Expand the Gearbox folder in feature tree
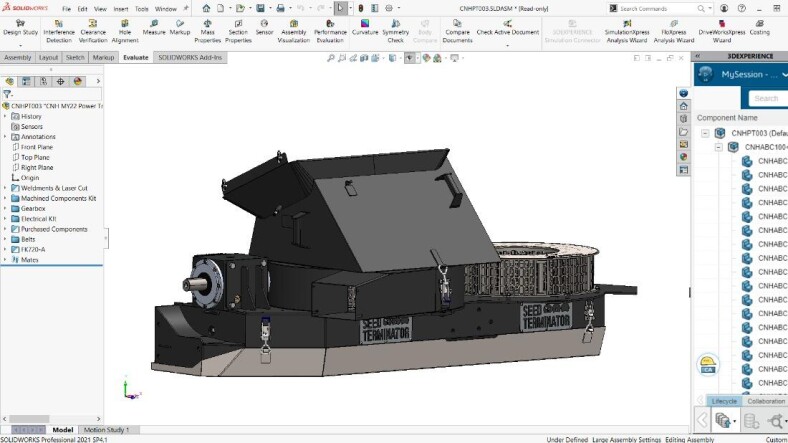The width and height of the screenshot is (788, 443). point(5,208)
